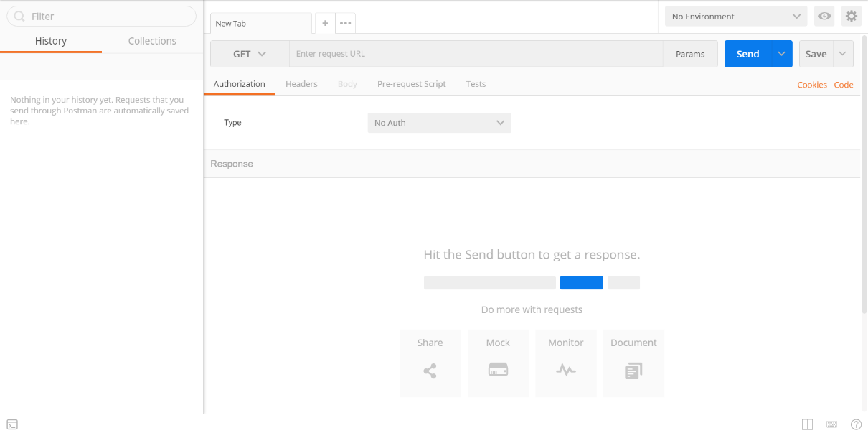Click the search magnifier in Filter box
Screen dimensions: 868x433
(19, 17)
